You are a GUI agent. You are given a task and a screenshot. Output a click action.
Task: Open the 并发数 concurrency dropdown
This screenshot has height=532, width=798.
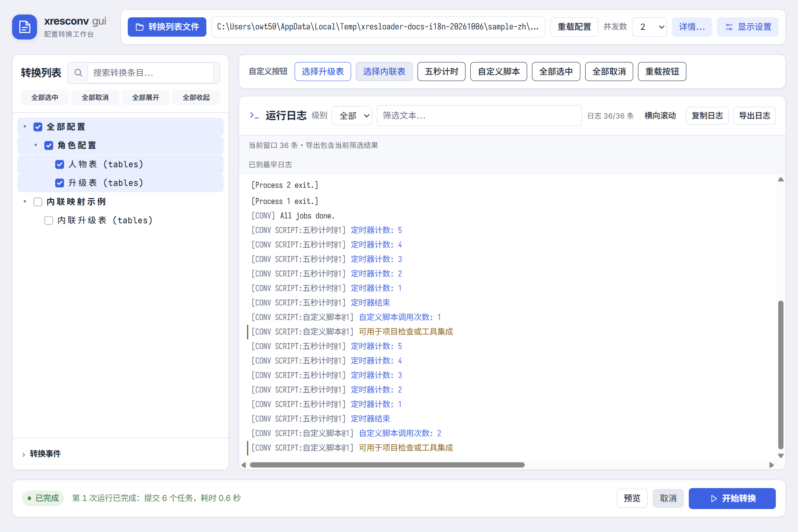pyautogui.click(x=649, y=27)
